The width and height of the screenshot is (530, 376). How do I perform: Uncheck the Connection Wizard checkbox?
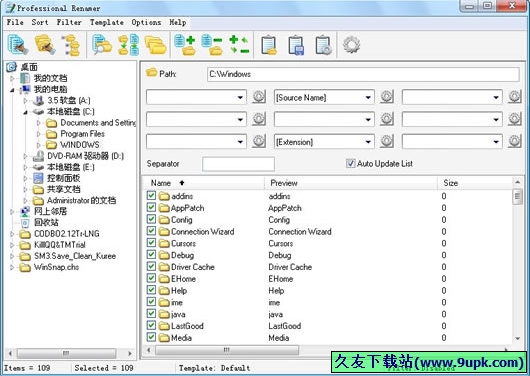[151, 231]
